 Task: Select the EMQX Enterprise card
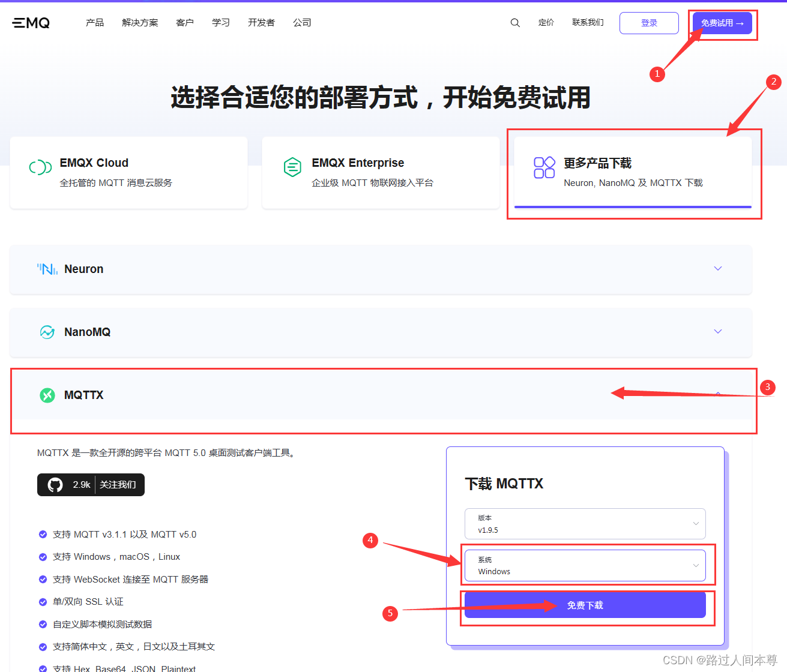(x=381, y=173)
